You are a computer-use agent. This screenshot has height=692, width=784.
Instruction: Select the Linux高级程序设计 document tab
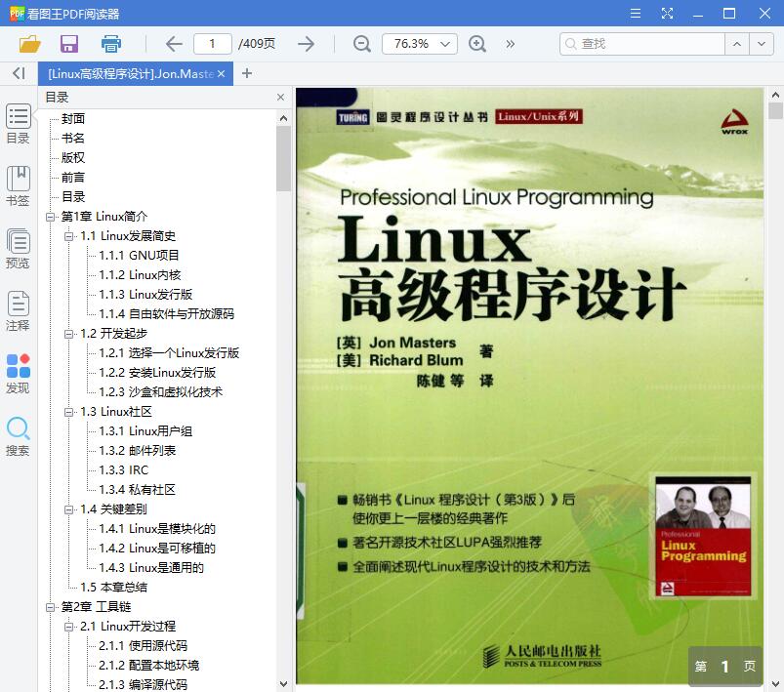[131, 73]
